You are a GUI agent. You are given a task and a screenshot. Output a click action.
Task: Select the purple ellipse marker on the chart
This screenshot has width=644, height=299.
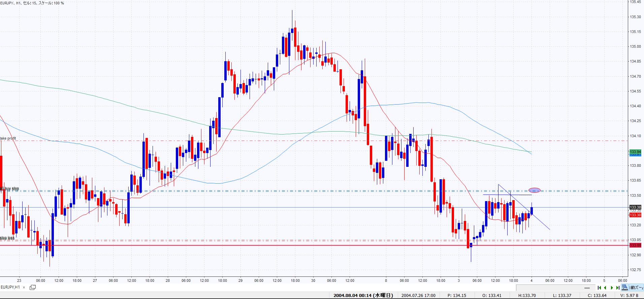[x=535, y=190]
